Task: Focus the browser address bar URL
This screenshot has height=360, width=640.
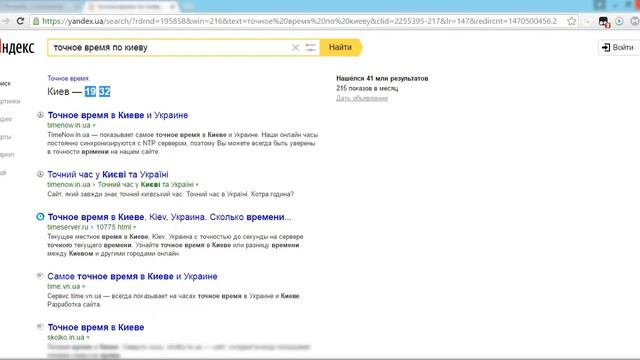Action: (x=300, y=21)
